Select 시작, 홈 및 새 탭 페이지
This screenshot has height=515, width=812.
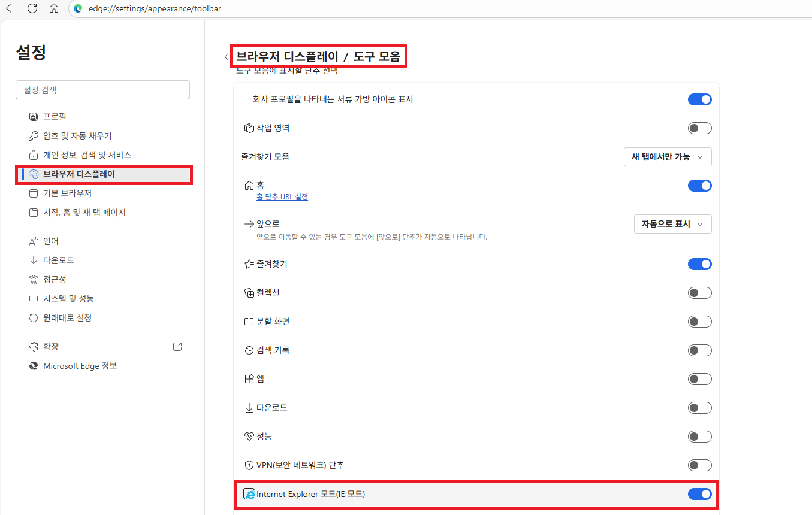point(84,213)
